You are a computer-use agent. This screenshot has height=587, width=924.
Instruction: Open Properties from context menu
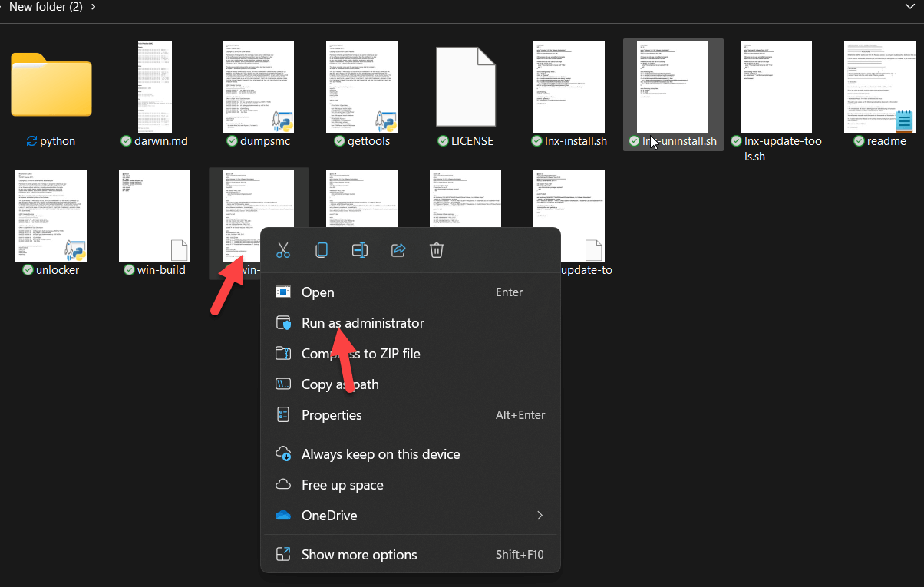point(332,415)
